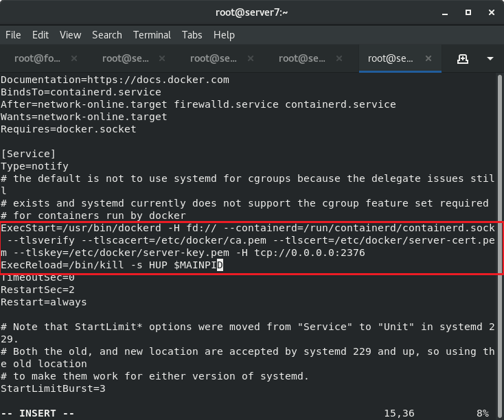The width and height of the screenshot is (504, 420).
Task: Open the File menu
Action: (x=13, y=35)
